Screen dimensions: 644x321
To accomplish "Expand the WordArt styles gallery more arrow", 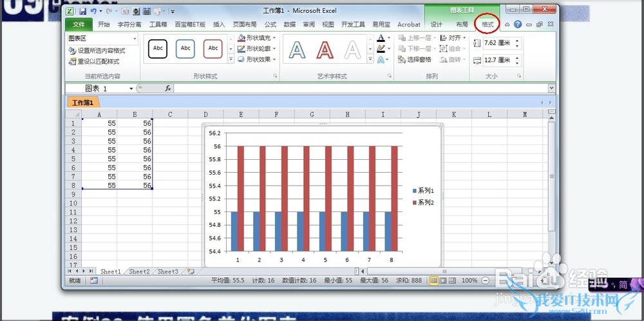I will pyautogui.click(x=370, y=59).
